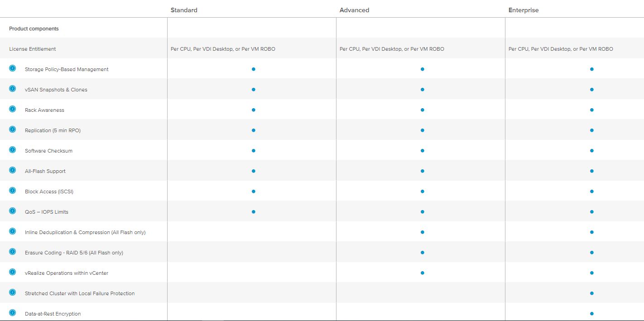This screenshot has width=644, height=321.
Task: Click the All-Flash Support label
Action: pyautogui.click(x=45, y=171)
